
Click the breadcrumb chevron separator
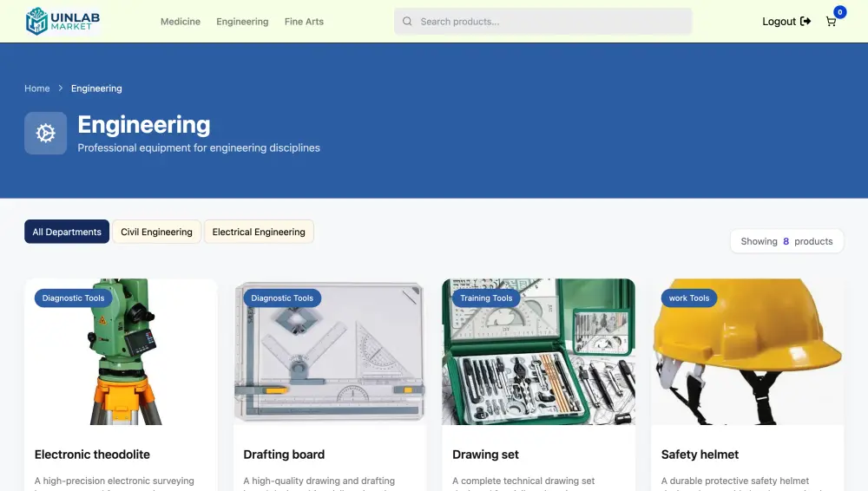[61, 88]
